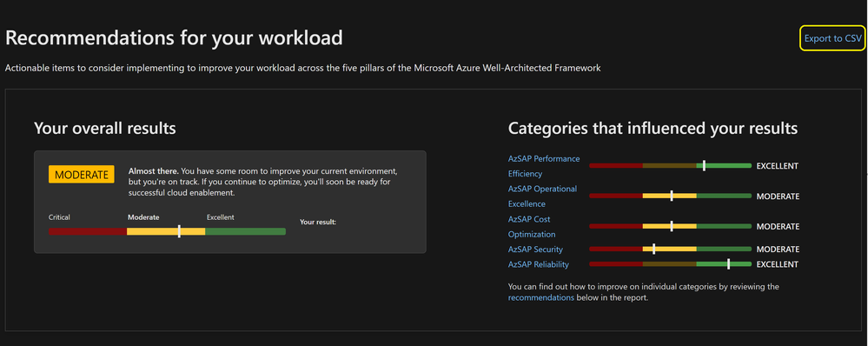Image resolution: width=868 pixels, height=346 pixels.
Task: Open the AzSAP Performance Efficiency category link
Action: 544,166
